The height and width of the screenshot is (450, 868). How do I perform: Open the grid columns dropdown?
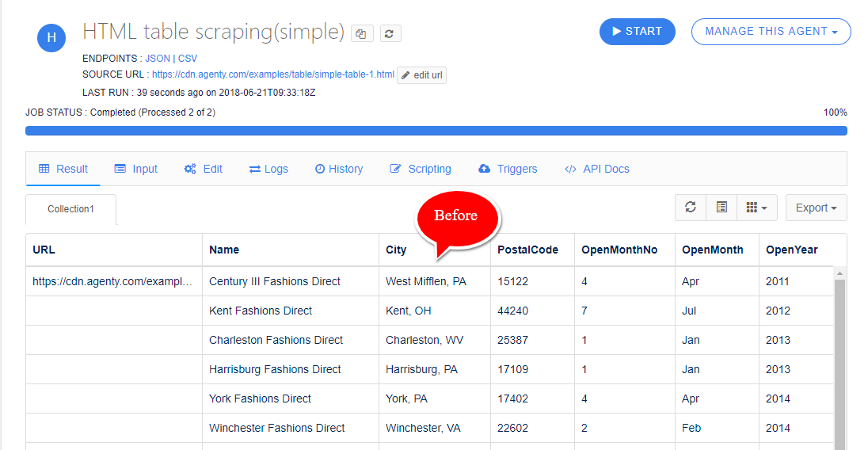click(756, 208)
